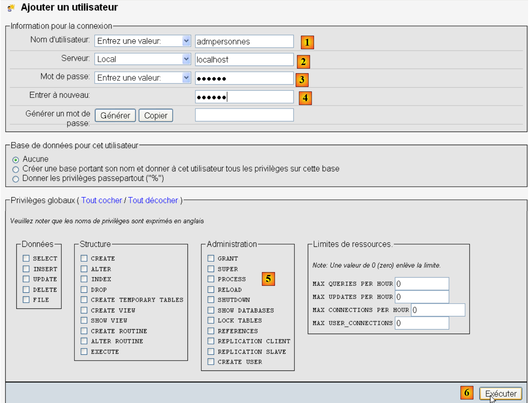This screenshot has height=403, width=532.
Task: Click the orange number 1 marker
Action: point(307,42)
